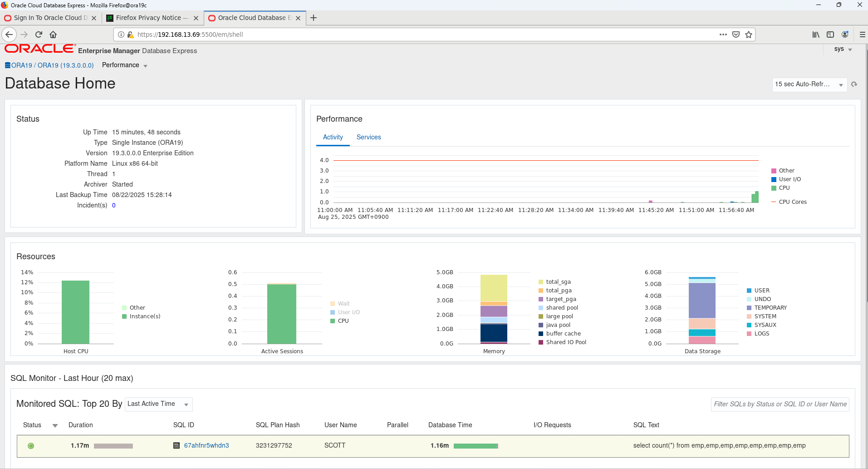Viewport: 868px width, 469px height.
Task: Open the Firefox home page
Action: tap(53, 35)
